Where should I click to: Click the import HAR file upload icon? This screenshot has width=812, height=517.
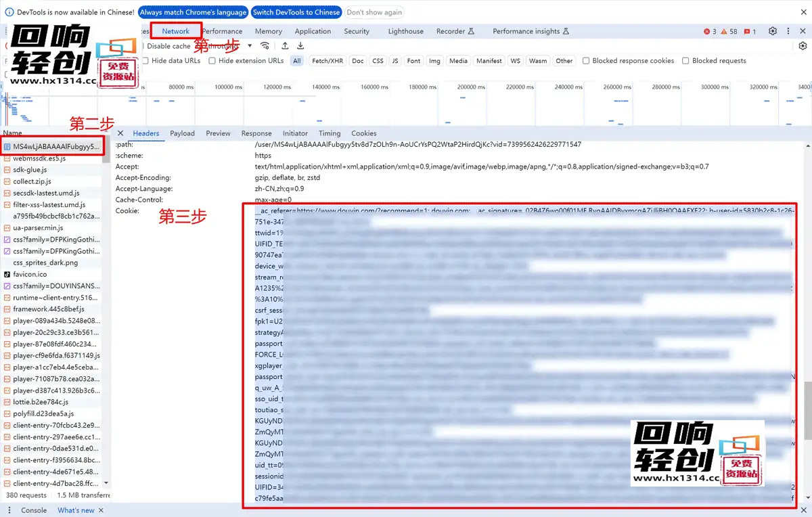(285, 46)
